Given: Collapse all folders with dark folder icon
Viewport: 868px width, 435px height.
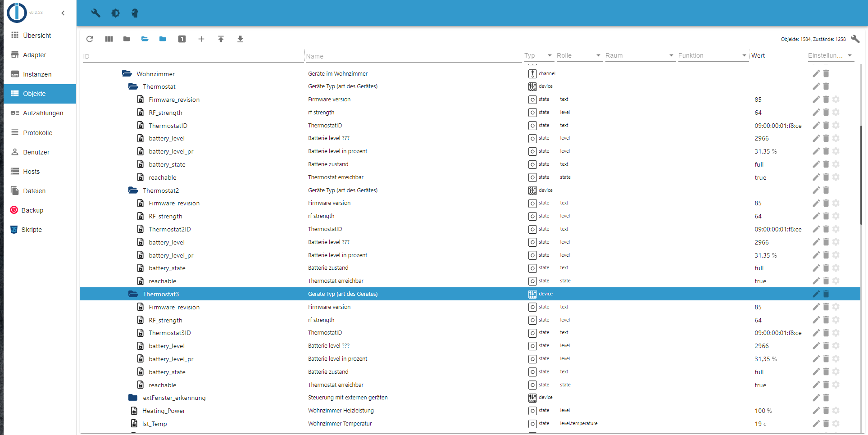Looking at the screenshot, I should (x=127, y=39).
